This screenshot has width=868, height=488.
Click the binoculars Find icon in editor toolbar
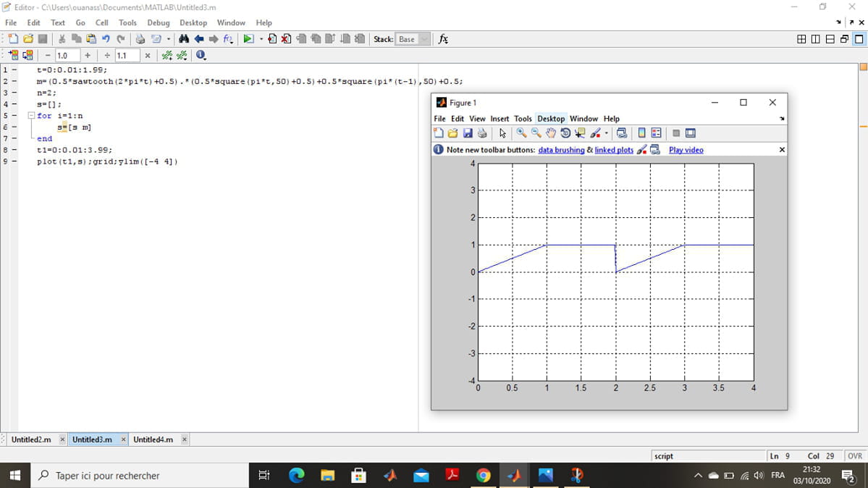tap(184, 39)
